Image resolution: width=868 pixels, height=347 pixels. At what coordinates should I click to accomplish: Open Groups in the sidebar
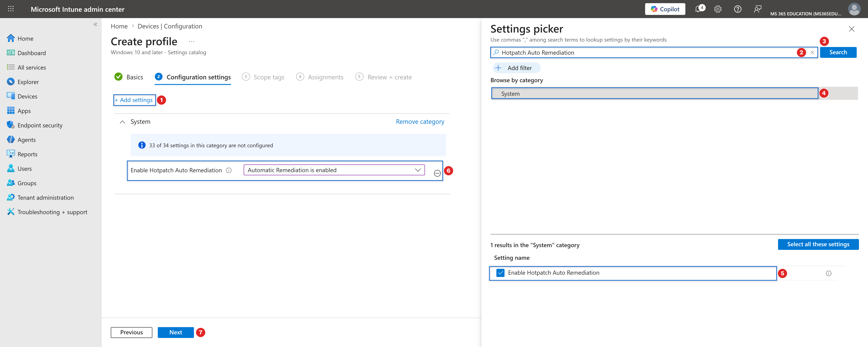[x=22, y=183]
